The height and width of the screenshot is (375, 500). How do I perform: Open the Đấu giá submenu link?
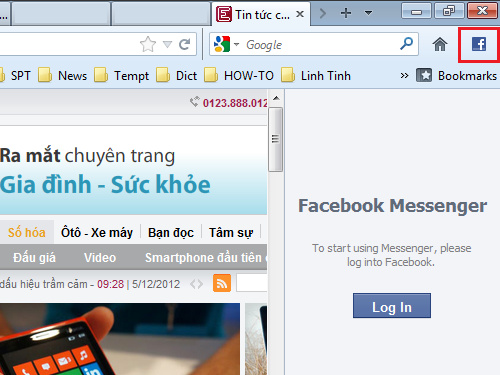pos(34,257)
